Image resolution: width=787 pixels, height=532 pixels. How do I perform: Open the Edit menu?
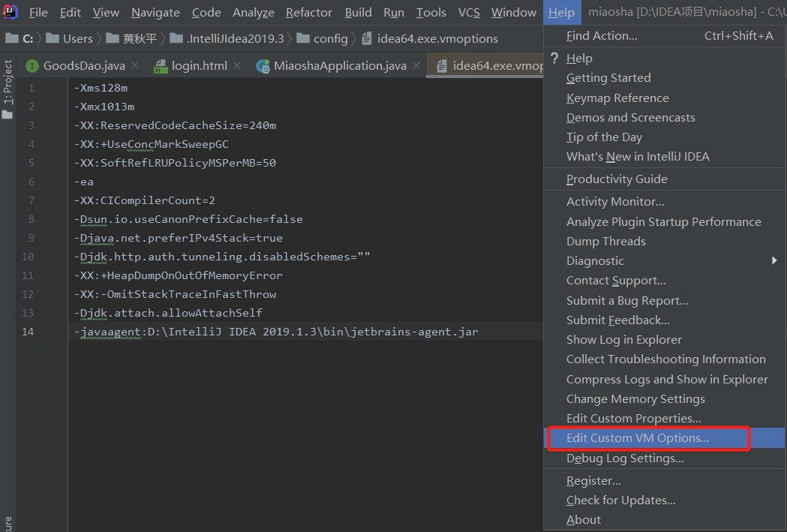pos(71,12)
